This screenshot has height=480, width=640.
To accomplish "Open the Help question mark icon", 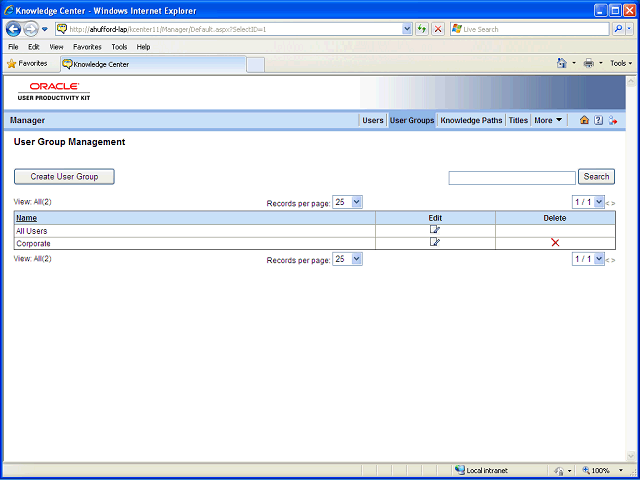I will point(598,120).
